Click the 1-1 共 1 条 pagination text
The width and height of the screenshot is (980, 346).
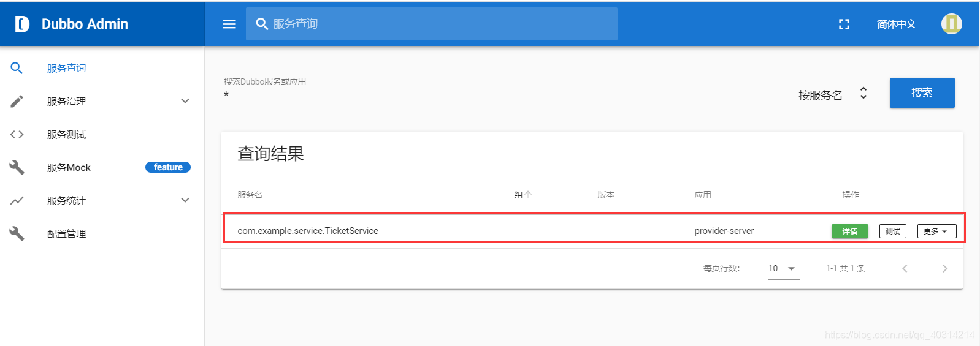click(x=846, y=268)
